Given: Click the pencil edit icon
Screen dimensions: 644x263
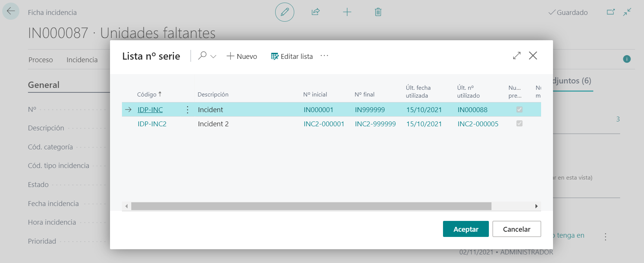Looking at the screenshot, I should click(285, 12).
